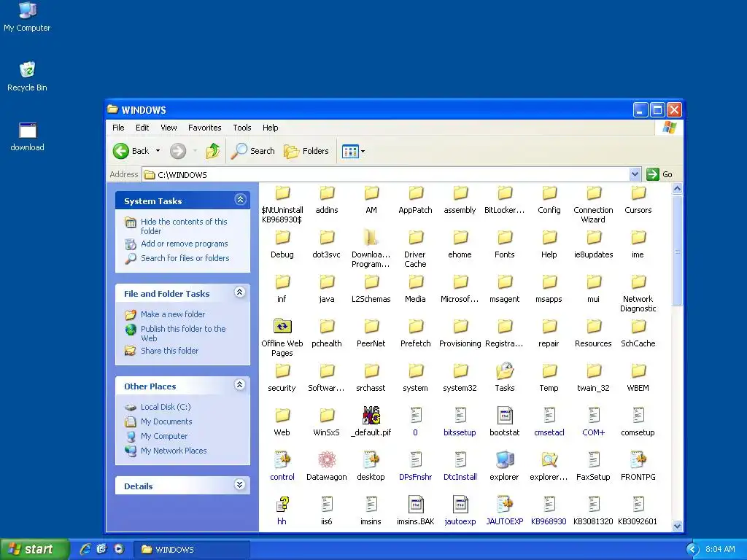Collapse the Other Places panel
The image size is (747, 560).
[239, 385]
